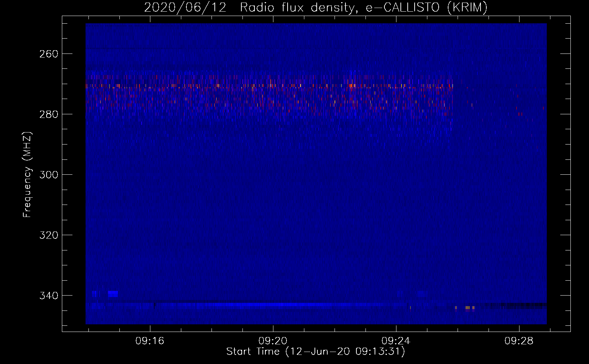Click the 09:16 time tick label
The image size is (589, 364).
(x=150, y=341)
